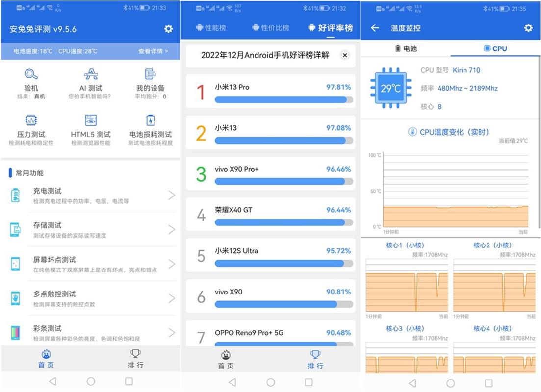Open 我的设备 device info
Screen dimensions: 541x392
tap(151, 74)
